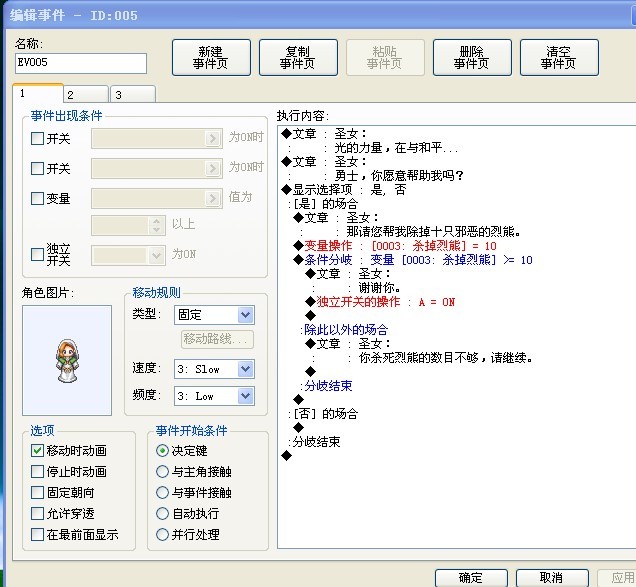Open the 频度 dropdown showing 3: Low
Viewport: 636px width, 587px height.
214,396
